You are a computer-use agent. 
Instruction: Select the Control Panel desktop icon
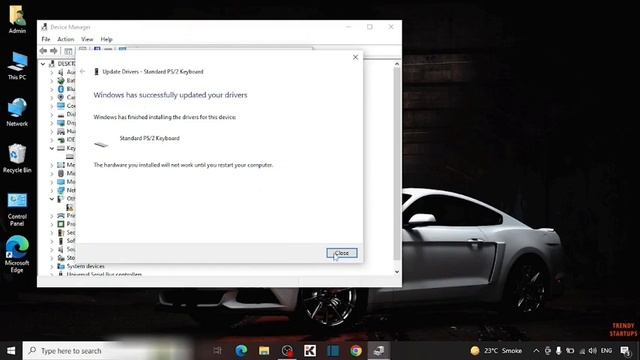17,209
